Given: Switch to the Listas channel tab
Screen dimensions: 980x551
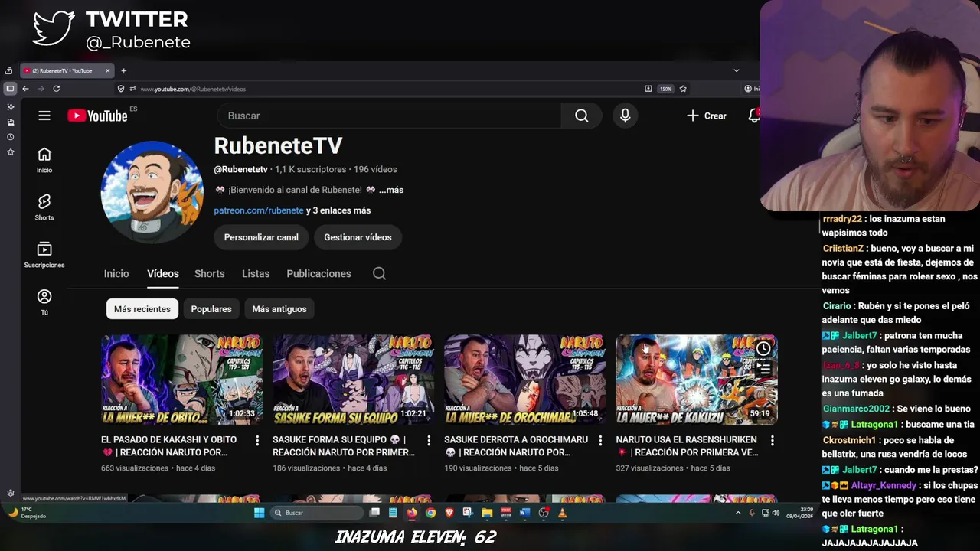Looking at the screenshot, I should [256, 273].
